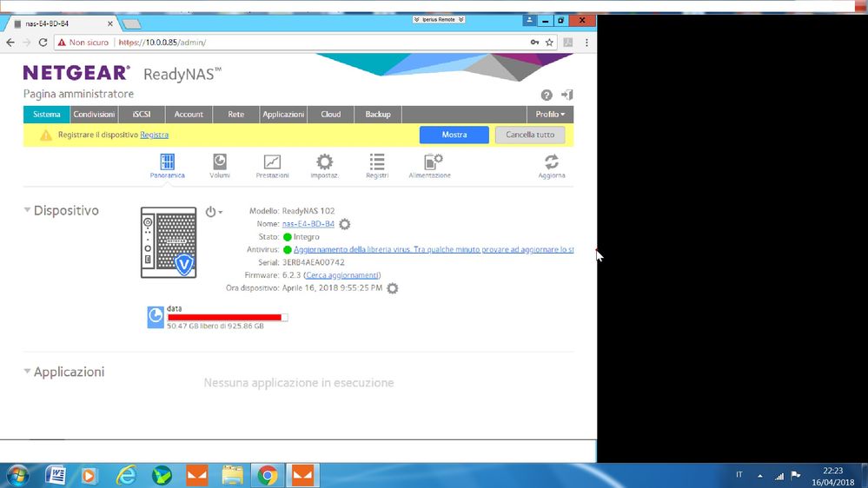868x488 pixels.
Task: Click the antivirus library update status link
Action: point(434,249)
